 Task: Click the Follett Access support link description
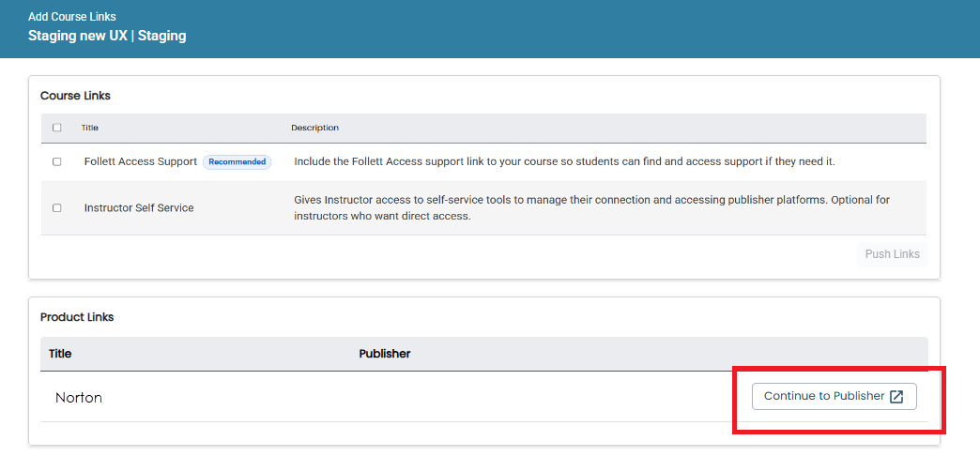564,161
